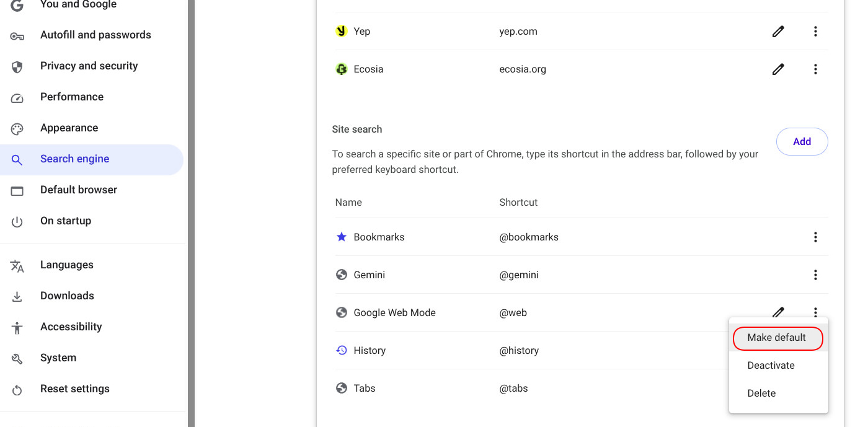
Task: Open more actions for Bookmarks shortcut
Action: tap(815, 237)
